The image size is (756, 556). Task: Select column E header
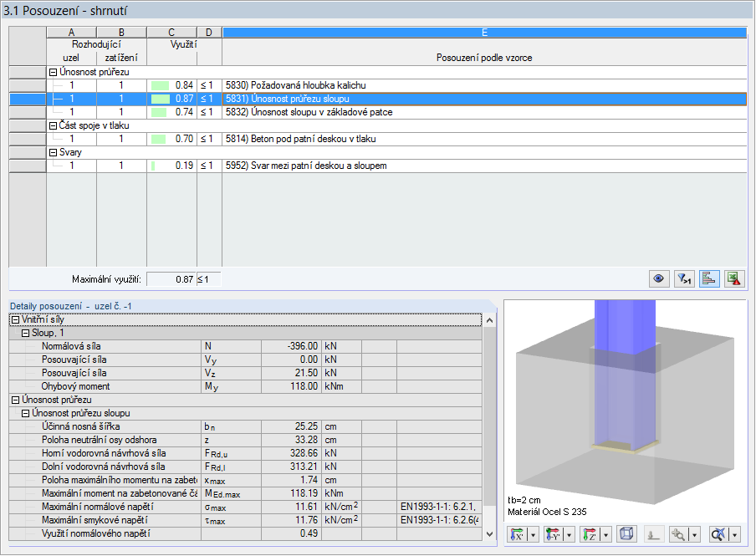484,33
